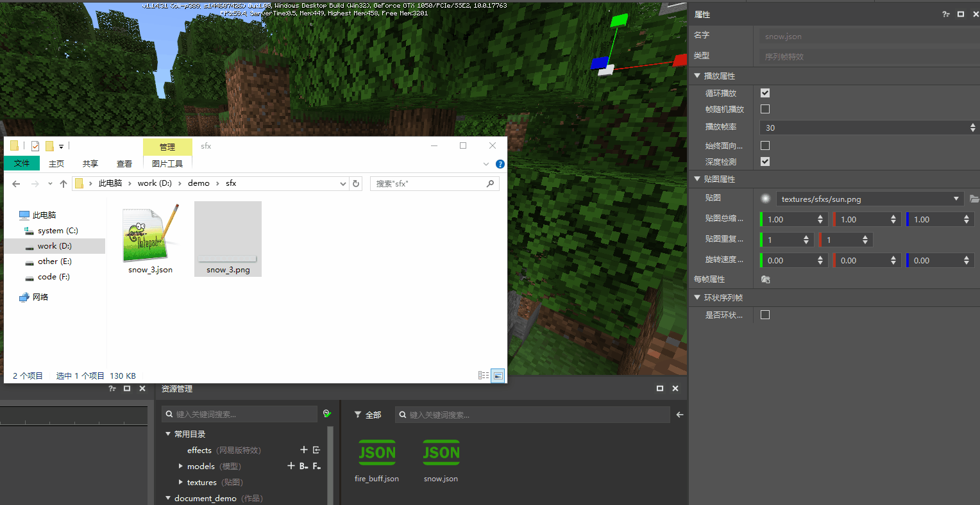The width and height of the screenshot is (980, 505).
Task: Click the F icon on the models row
Action: click(x=317, y=466)
